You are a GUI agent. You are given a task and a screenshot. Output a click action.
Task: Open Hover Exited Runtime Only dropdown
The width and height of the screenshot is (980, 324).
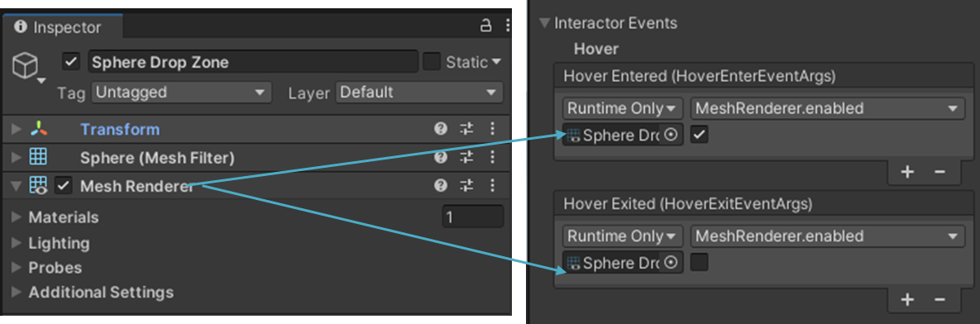[x=623, y=236]
